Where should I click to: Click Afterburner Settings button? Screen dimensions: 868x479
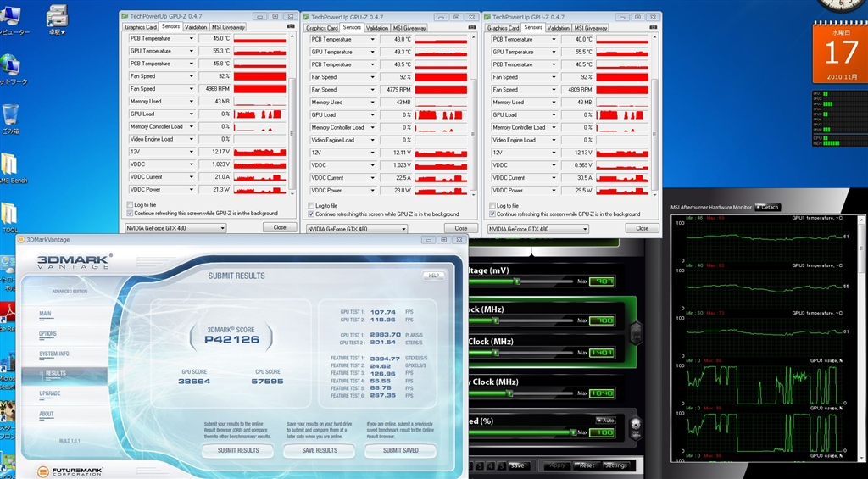click(x=616, y=465)
